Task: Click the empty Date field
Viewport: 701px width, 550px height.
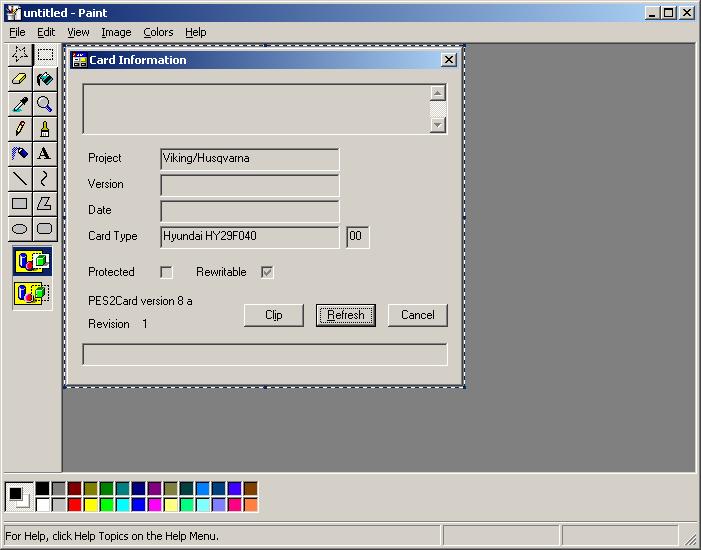Action: tap(249, 211)
